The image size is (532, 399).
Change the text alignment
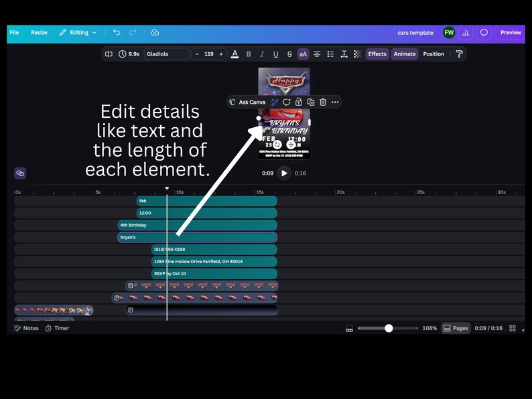[x=317, y=54]
